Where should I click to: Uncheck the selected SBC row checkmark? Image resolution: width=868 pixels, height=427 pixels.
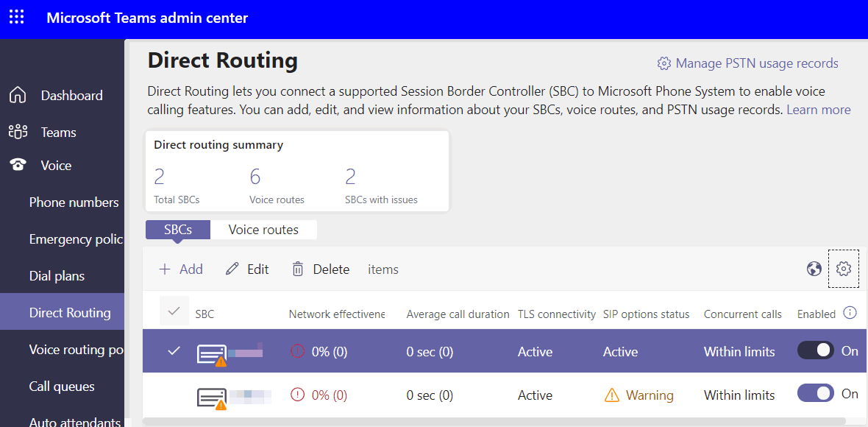pos(174,350)
